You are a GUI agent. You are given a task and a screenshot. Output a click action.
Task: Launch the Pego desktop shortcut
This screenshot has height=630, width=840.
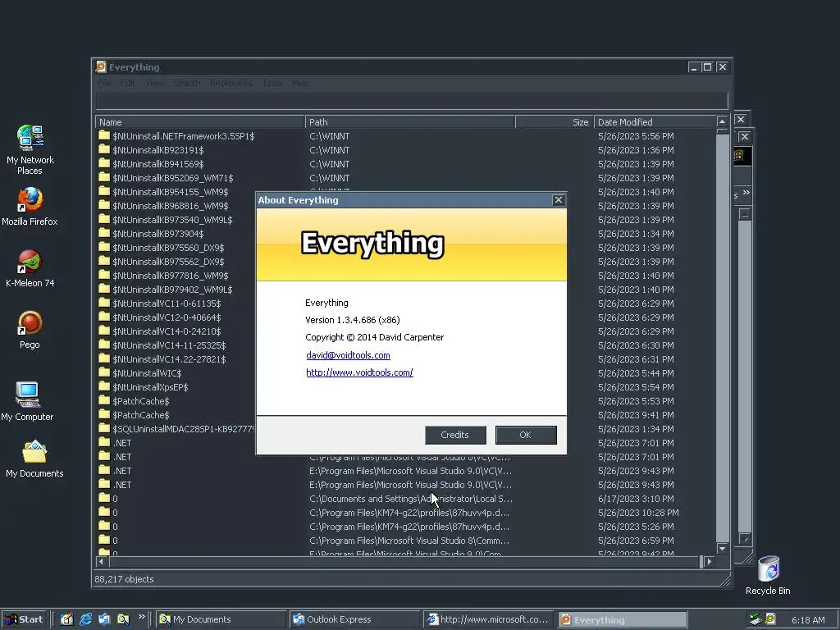(30, 330)
